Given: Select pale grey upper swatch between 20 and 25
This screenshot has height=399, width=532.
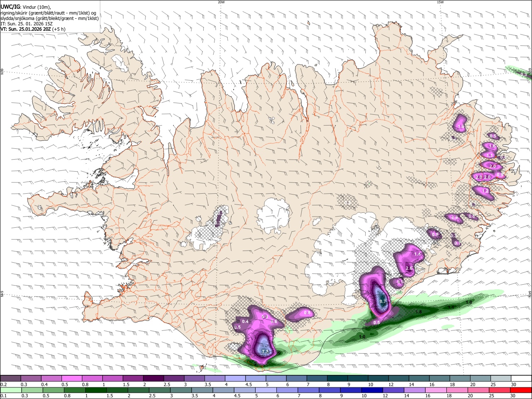Looking at the screenshot, I should click(480, 379).
